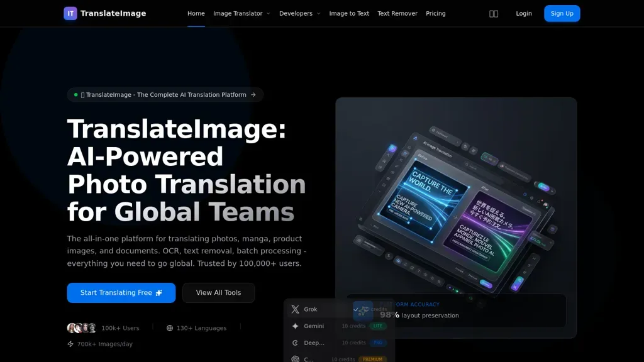This screenshot has height=362, width=644.
Task: Click the blue translate badge near 98% accuracy
Action: (363, 310)
